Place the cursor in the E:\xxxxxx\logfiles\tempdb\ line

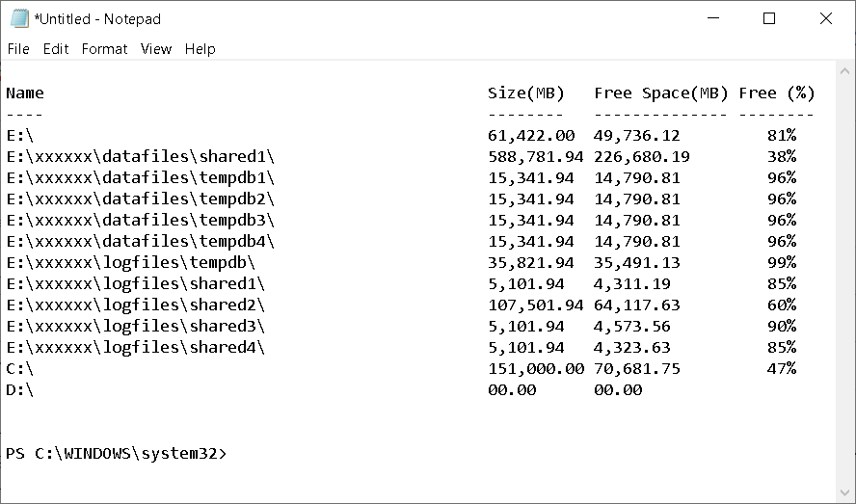tap(130, 263)
